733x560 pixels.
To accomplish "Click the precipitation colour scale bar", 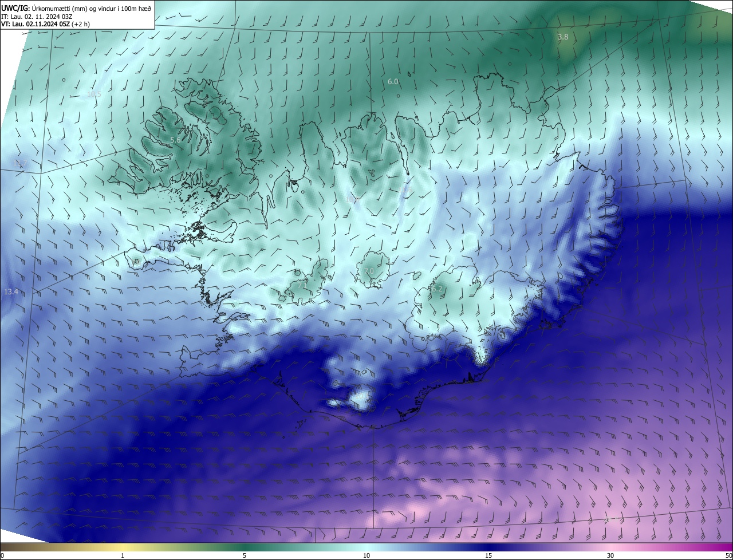I will coord(366,547).
